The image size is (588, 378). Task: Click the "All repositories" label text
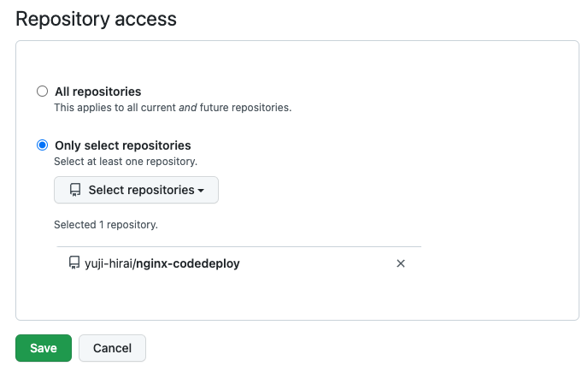coord(97,92)
